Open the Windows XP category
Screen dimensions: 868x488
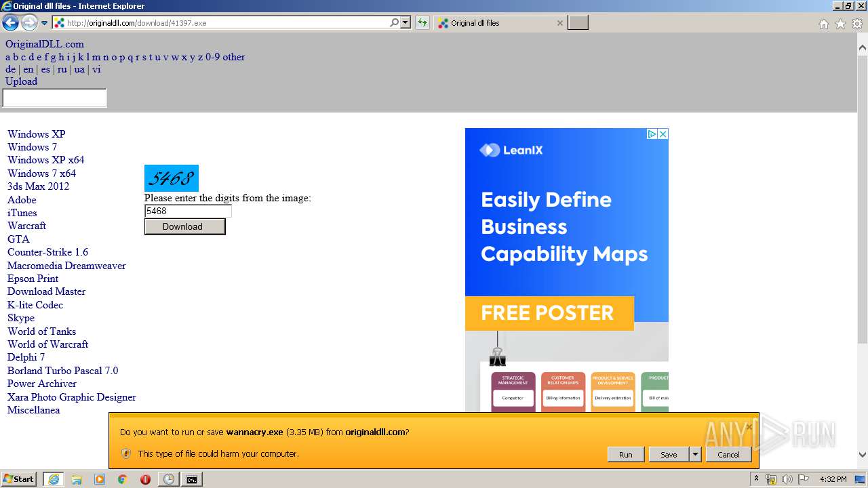[x=37, y=134]
